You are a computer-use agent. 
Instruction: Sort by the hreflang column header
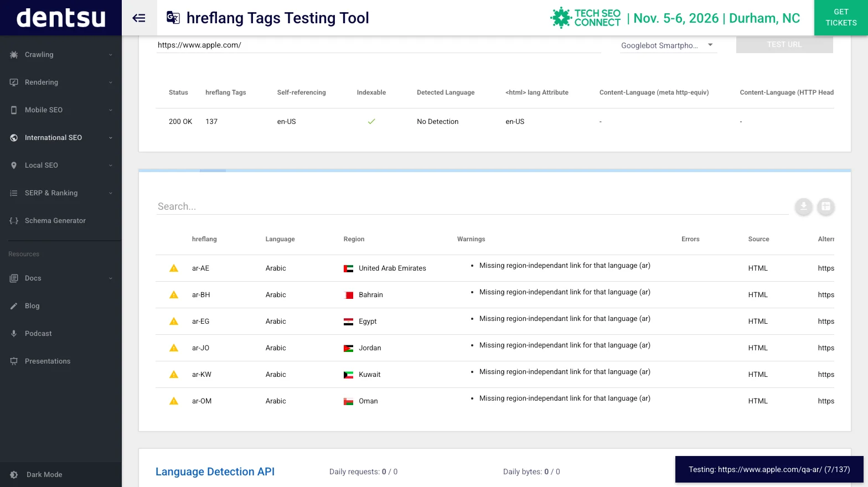204,239
